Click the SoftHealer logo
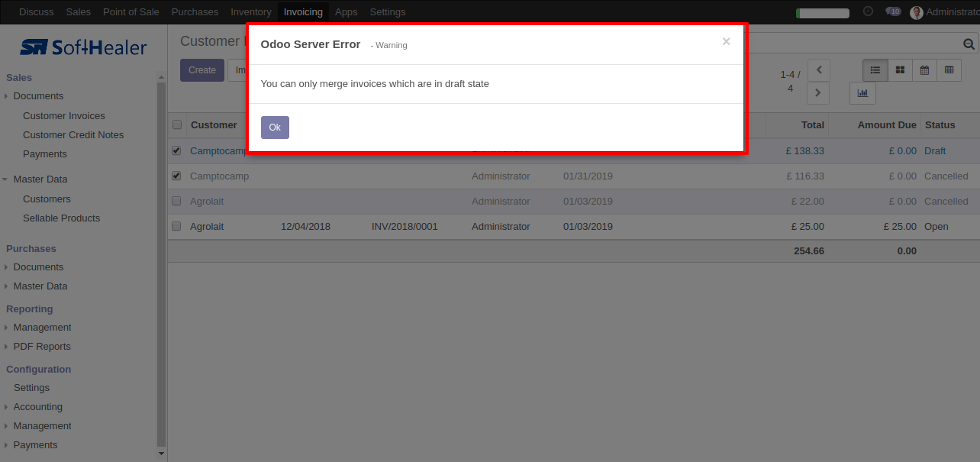Screen dimensions: 980x462 coord(83,47)
